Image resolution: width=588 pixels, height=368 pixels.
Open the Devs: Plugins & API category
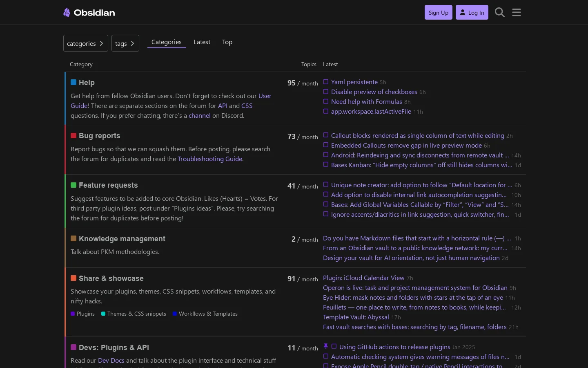[114, 348]
